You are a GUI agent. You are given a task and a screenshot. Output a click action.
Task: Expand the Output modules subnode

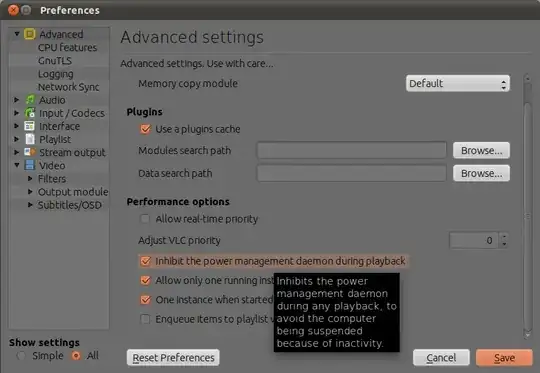coord(30,191)
